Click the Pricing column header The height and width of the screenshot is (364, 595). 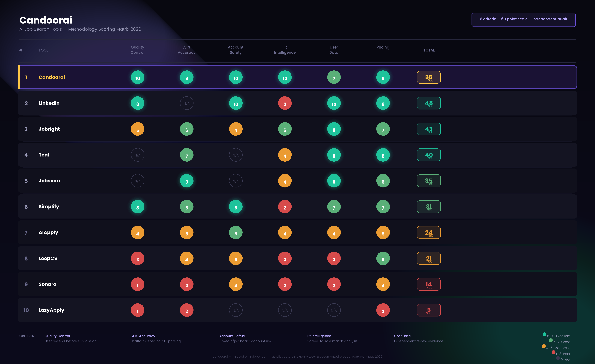[383, 47]
